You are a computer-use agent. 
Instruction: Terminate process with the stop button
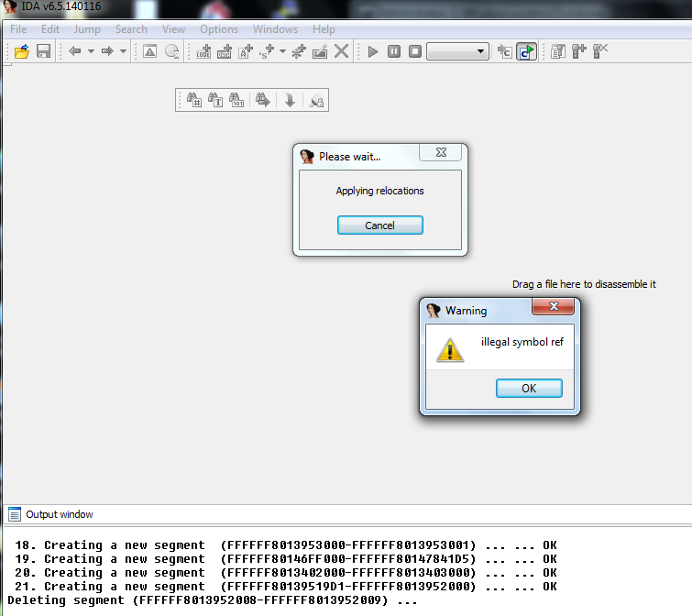click(x=415, y=51)
